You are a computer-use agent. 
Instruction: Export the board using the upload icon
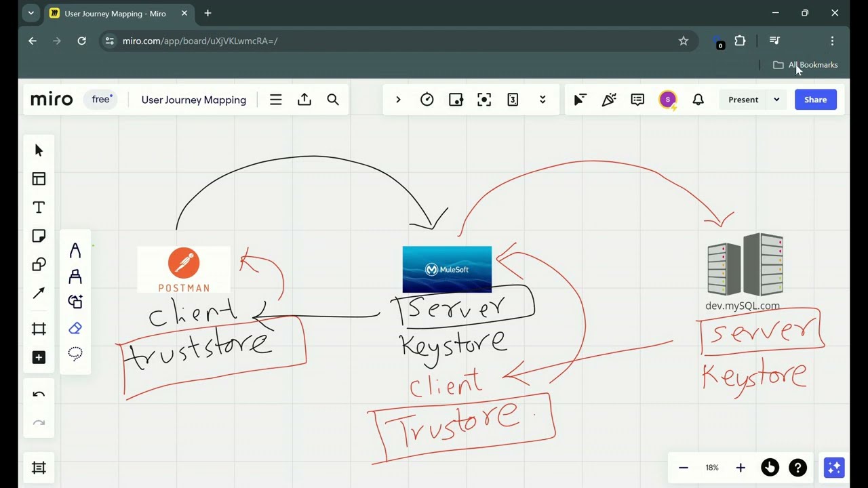(304, 100)
